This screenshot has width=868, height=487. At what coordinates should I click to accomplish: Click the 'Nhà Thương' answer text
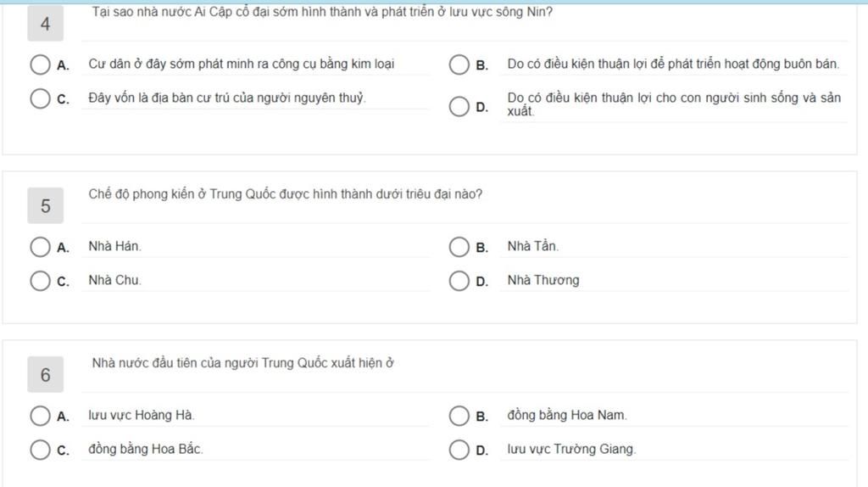point(543,281)
